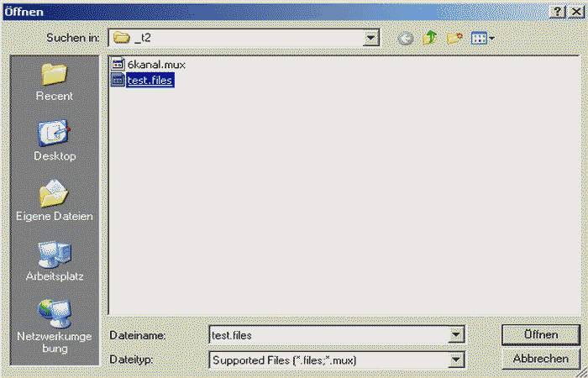The height and width of the screenshot is (378, 588).
Task: Expand the Suchen in folder dropdown
Action: coord(370,39)
